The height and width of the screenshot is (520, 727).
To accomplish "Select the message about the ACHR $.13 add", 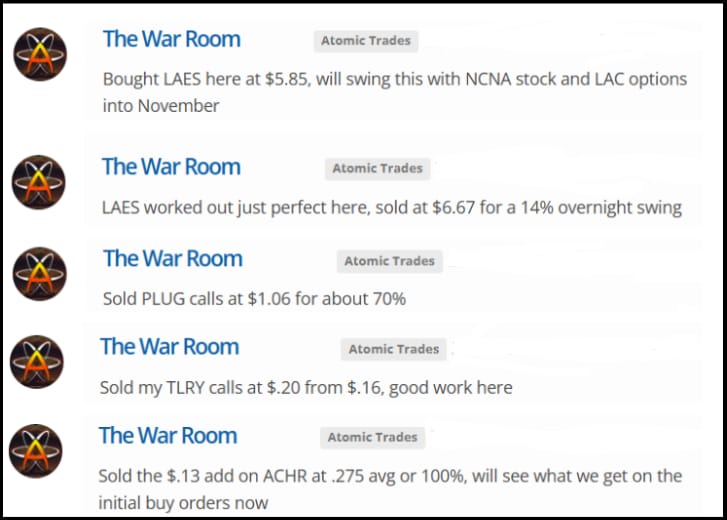I will [x=390, y=488].
